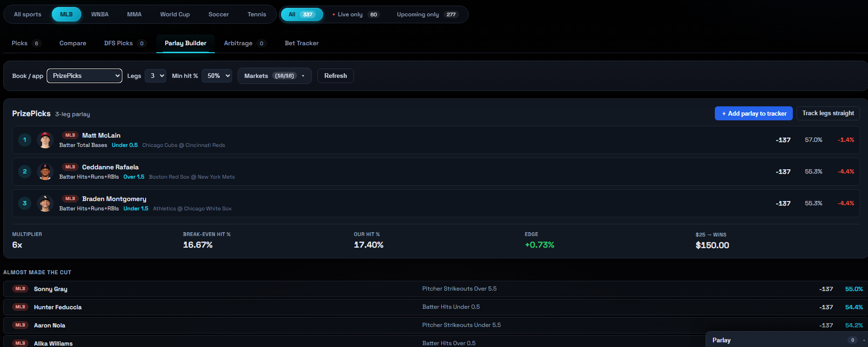Click Matt McLain's player headshot

(45, 140)
